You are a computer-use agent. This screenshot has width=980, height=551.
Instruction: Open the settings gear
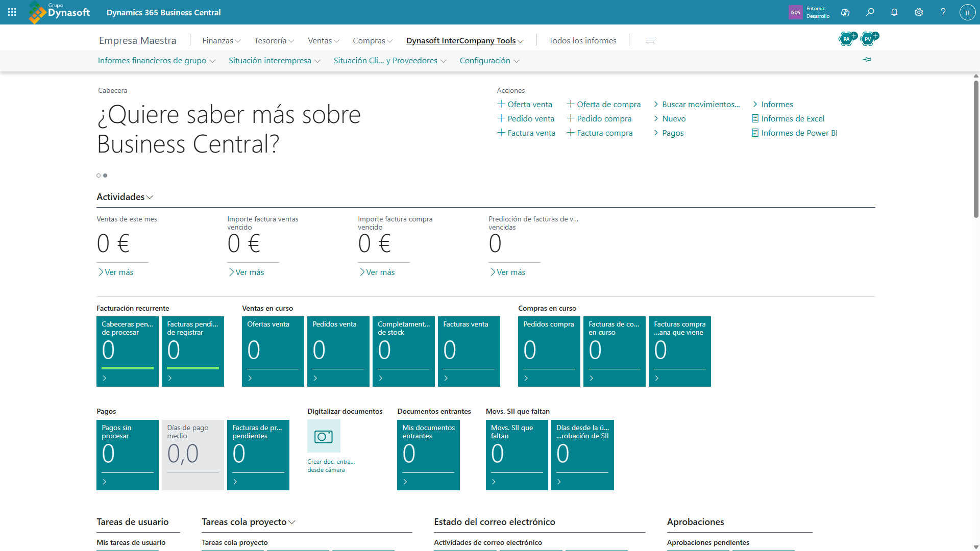point(919,12)
